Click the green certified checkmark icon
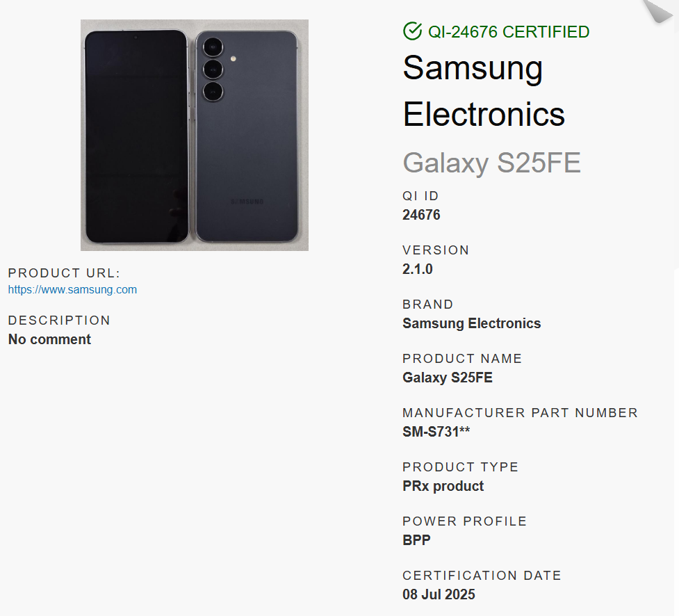The image size is (679, 616). click(412, 31)
